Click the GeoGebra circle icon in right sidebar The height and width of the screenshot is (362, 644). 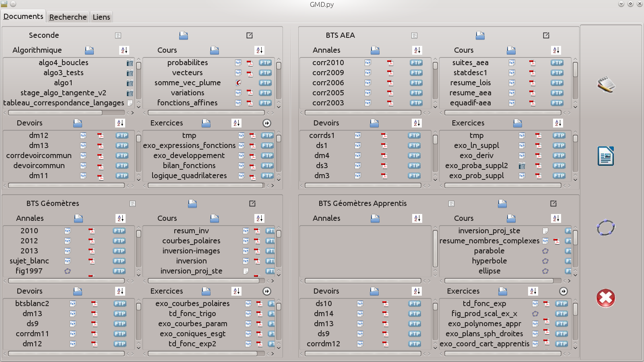point(606,228)
